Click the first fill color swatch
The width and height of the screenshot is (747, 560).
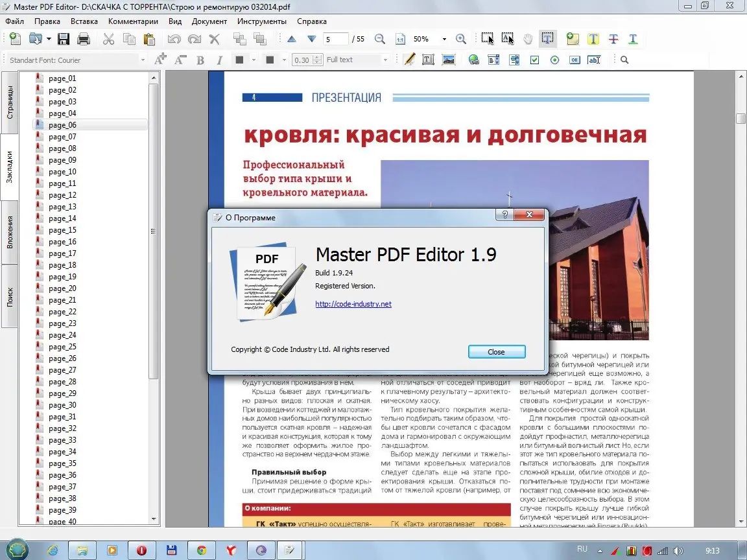pos(240,60)
